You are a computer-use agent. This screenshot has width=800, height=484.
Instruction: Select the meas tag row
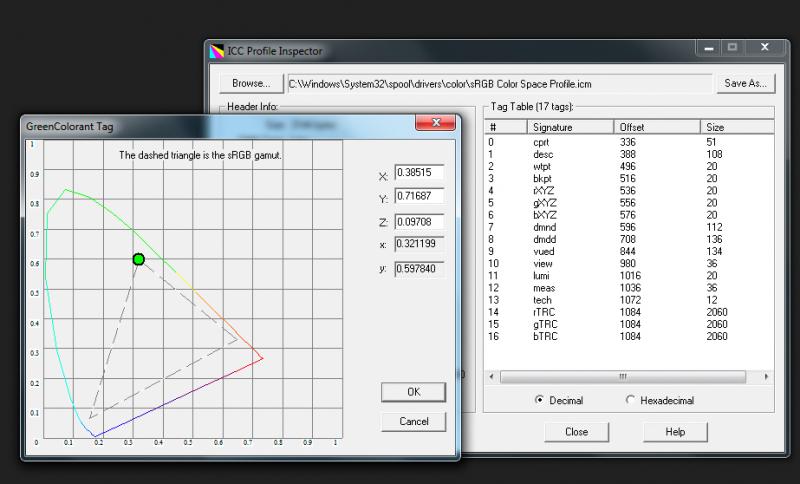click(x=629, y=288)
